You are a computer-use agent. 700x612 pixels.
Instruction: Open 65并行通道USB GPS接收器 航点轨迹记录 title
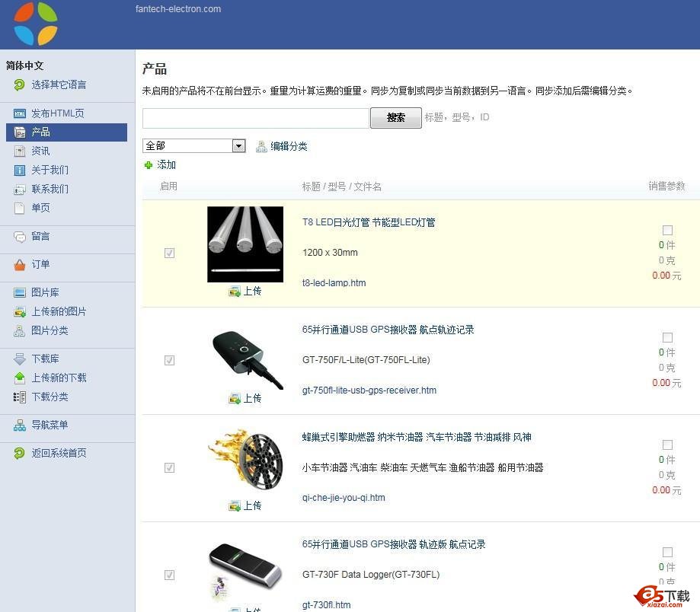[x=388, y=330]
